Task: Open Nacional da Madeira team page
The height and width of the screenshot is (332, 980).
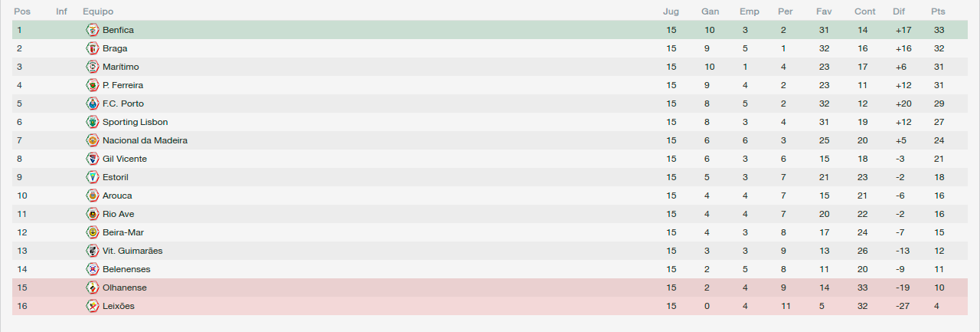Action: coord(145,140)
